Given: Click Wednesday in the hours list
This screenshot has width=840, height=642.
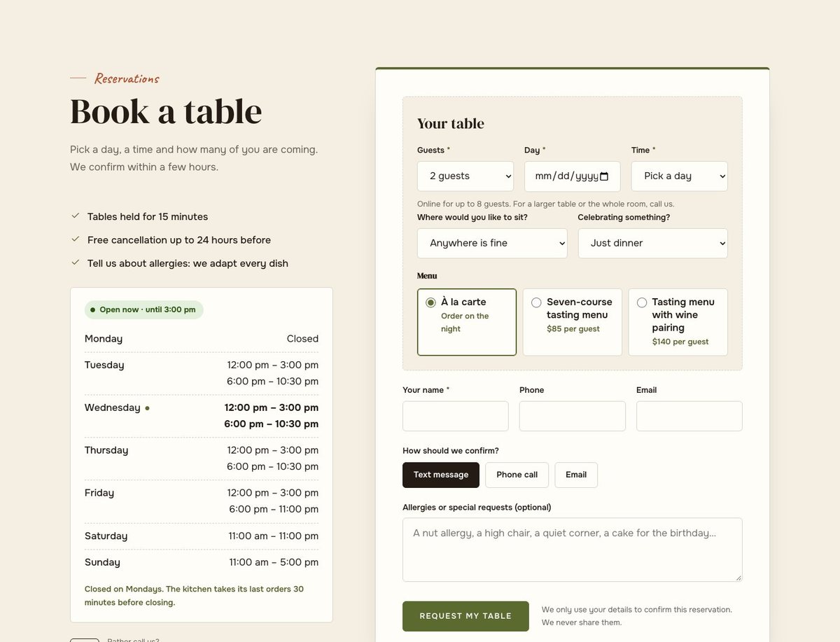Looking at the screenshot, I should pyautogui.click(x=113, y=407).
